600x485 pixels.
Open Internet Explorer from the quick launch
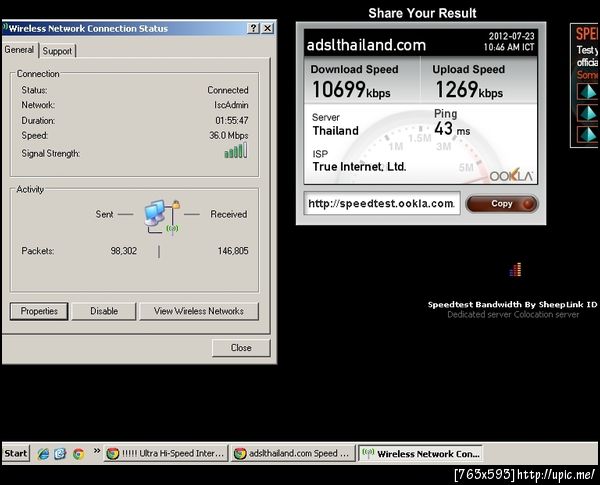(x=43, y=454)
